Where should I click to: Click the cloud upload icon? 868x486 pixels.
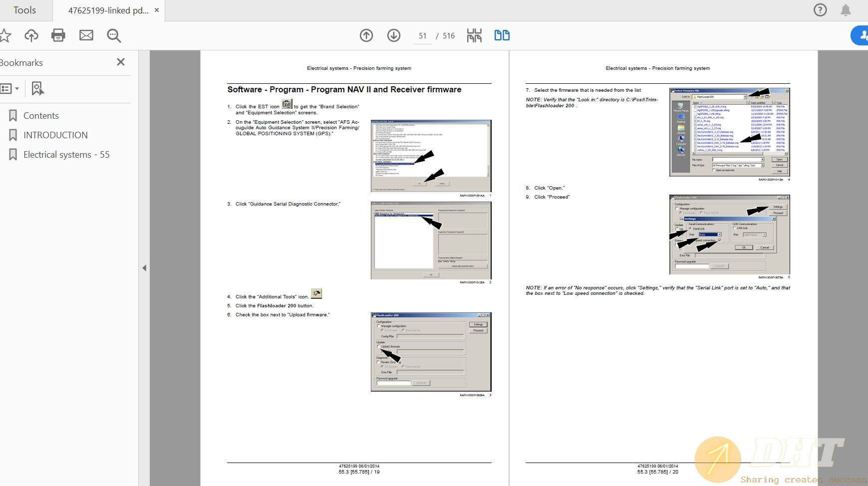[31, 35]
